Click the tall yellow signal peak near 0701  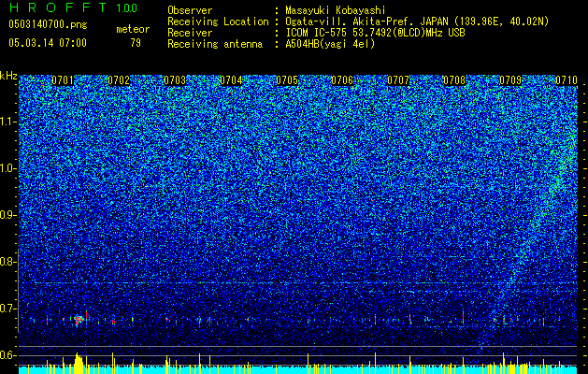click(x=78, y=363)
